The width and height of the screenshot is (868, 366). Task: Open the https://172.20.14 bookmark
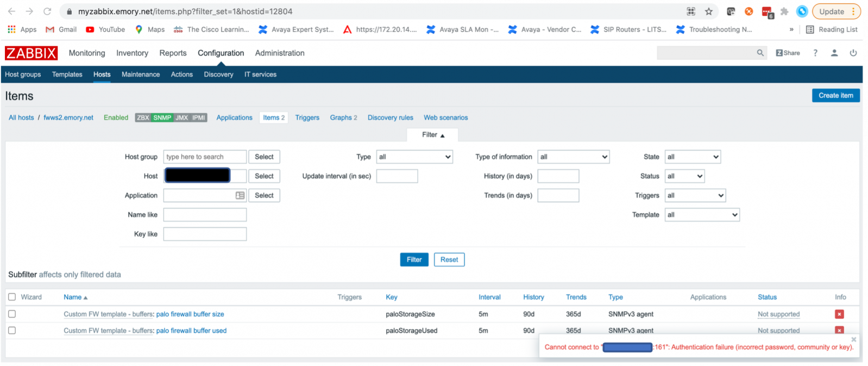point(380,29)
